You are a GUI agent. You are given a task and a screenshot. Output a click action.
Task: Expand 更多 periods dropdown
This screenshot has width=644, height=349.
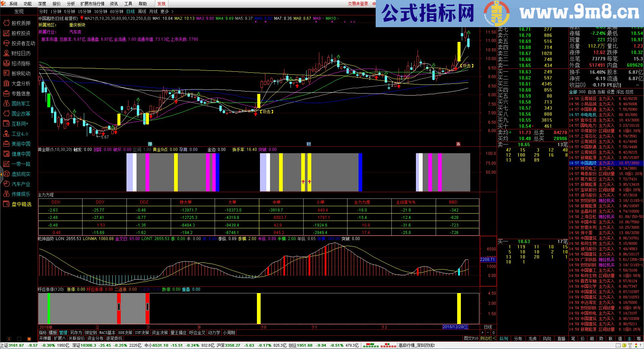(x=167, y=11)
